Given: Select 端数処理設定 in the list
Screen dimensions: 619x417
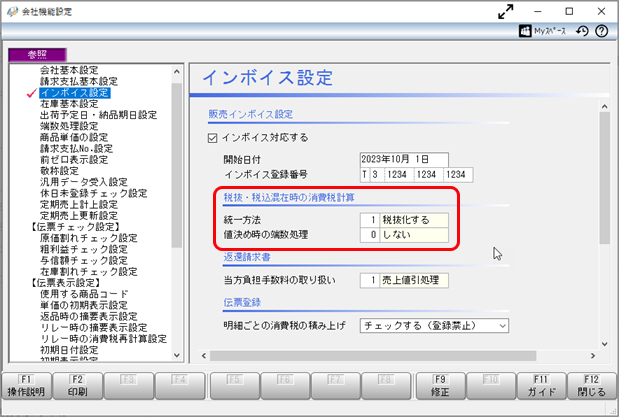Looking at the screenshot, I should pos(69,126).
